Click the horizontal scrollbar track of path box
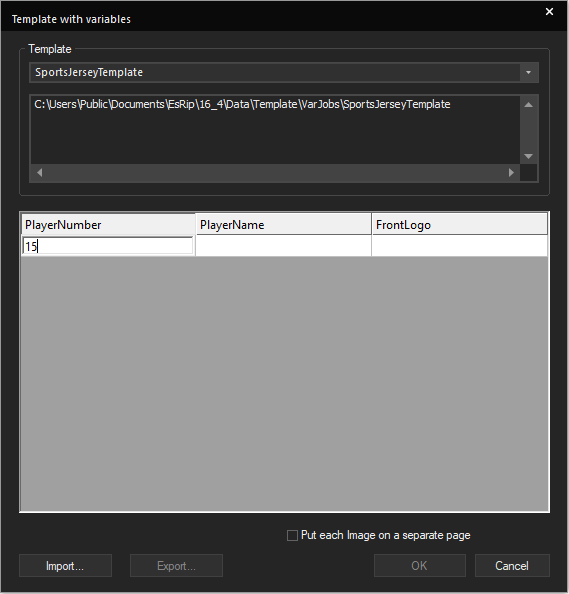 pos(275,173)
